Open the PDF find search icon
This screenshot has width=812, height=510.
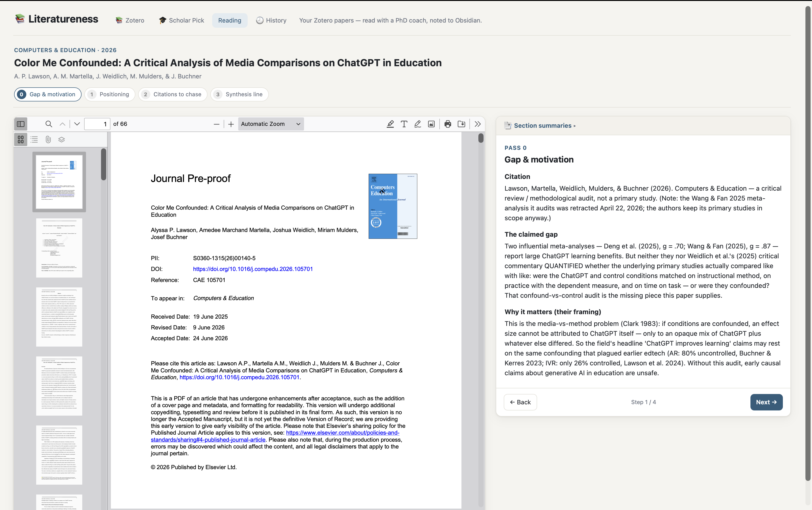(49, 124)
